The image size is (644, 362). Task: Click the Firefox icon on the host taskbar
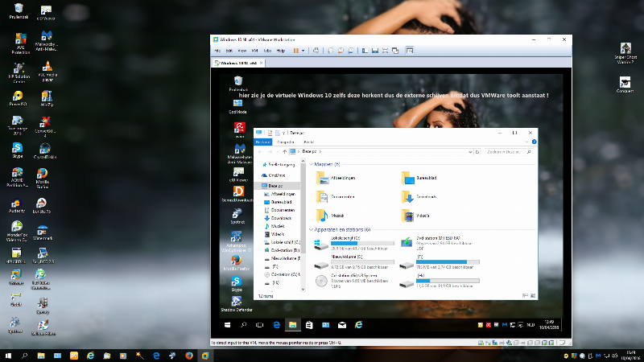click(x=188, y=355)
